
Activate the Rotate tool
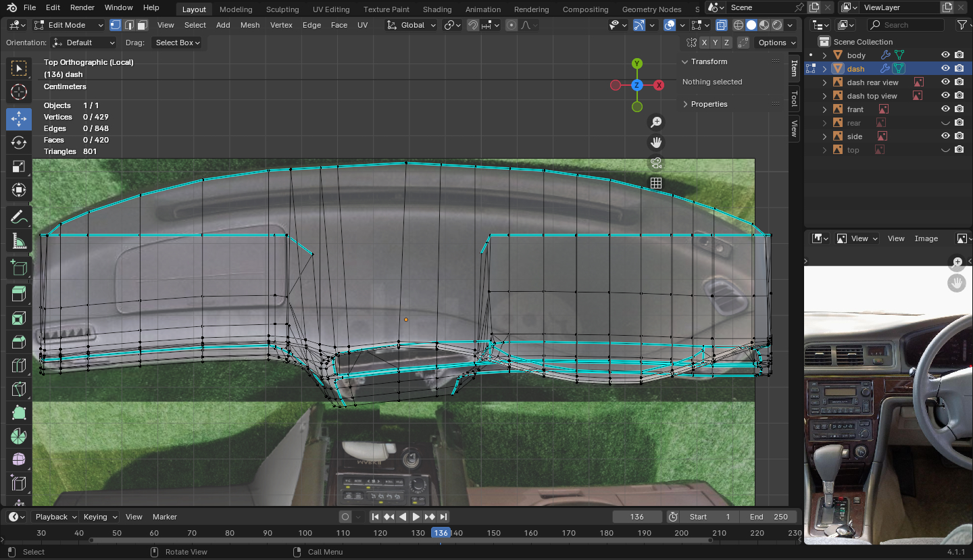(x=19, y=143)
